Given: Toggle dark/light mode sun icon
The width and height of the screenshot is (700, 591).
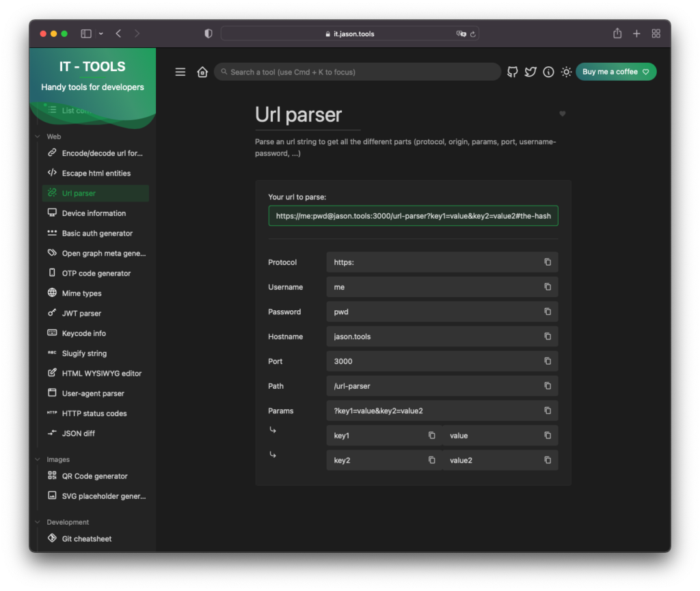Looking at the screenshot, I should pos(566,72).
